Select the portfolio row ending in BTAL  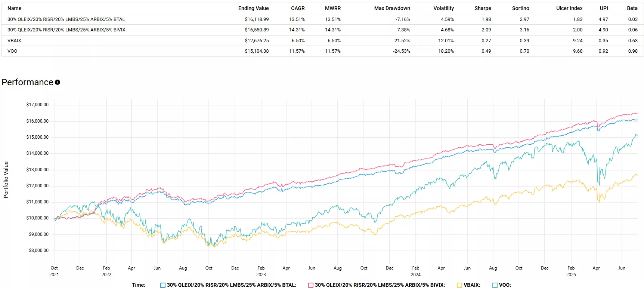click(66, 19)
